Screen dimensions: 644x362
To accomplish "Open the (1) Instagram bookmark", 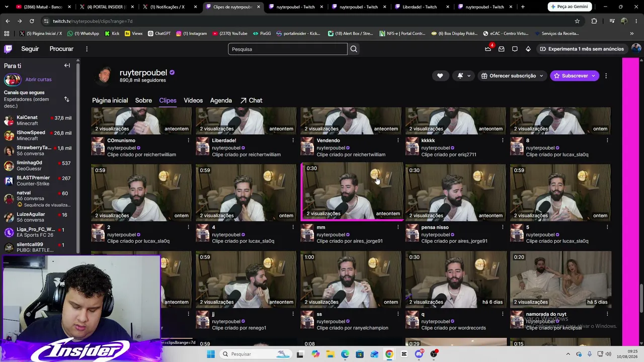I will click(x=191, y=34).
